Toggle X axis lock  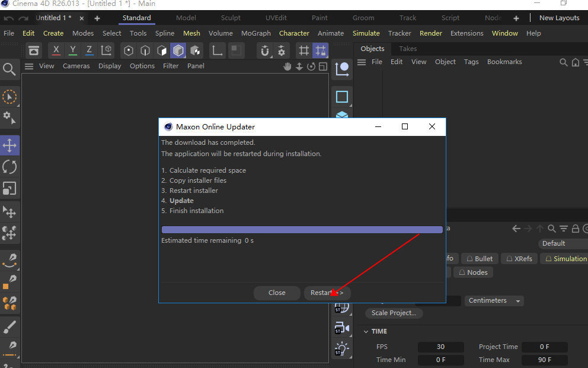click(x=56, y=50)
